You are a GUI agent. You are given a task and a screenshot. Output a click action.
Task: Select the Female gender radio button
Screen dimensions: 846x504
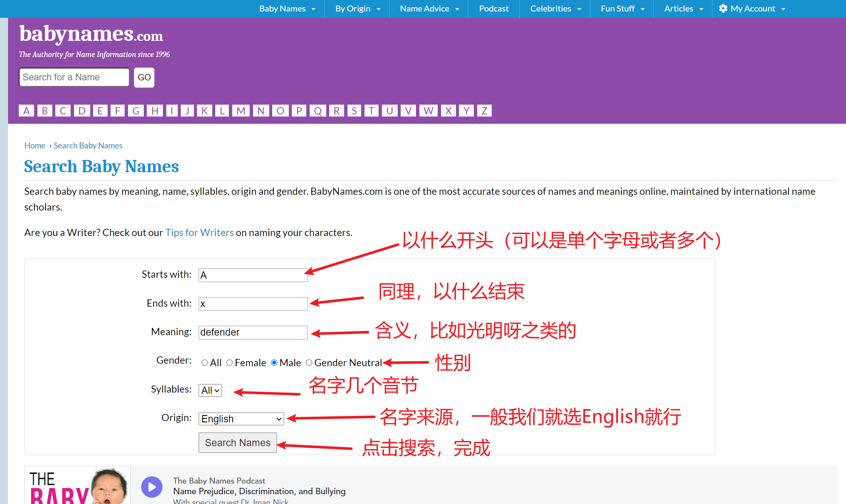tap(230, 363)
